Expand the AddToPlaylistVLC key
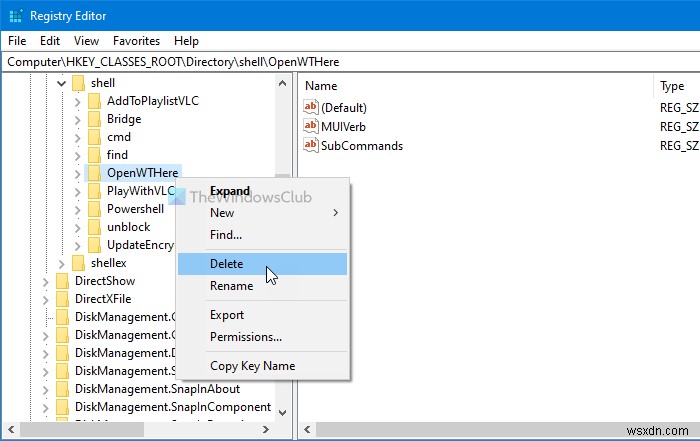This screenshot has width=700, height=441. click(78, 102)
